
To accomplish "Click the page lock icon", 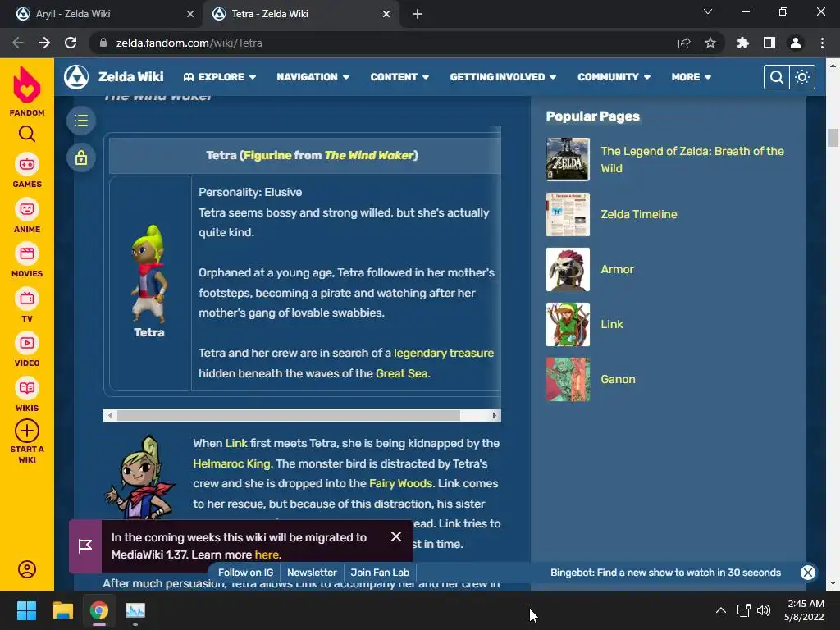I will tap(81, 158).
